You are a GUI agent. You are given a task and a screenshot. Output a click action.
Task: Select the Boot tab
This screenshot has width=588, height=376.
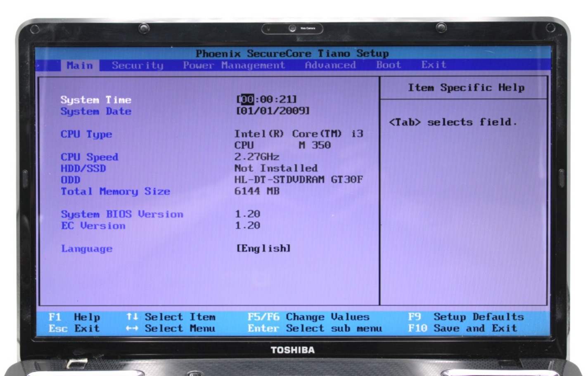pyautogui.click(x=389, y=65)
